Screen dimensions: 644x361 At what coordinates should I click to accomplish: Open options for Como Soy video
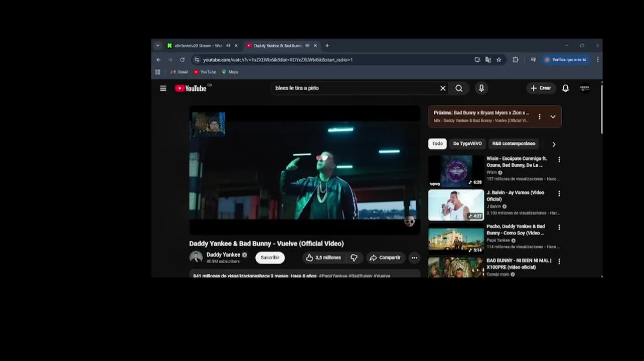(x=559, y=227)
